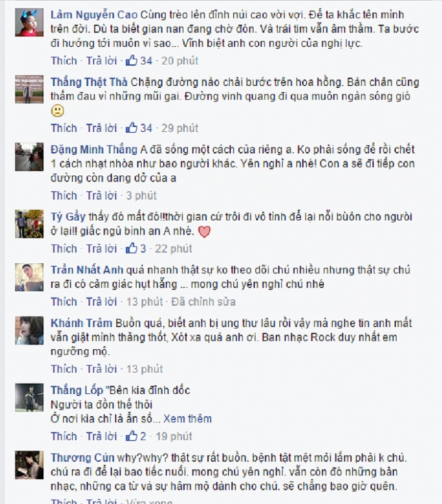Open Đặng Minh Thắng's avatar

pyautogui.click(x=29, y=157)
